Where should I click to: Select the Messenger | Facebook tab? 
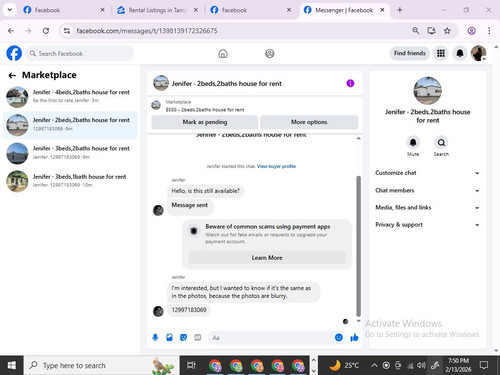pyautogui.click(x=344, y=10)
